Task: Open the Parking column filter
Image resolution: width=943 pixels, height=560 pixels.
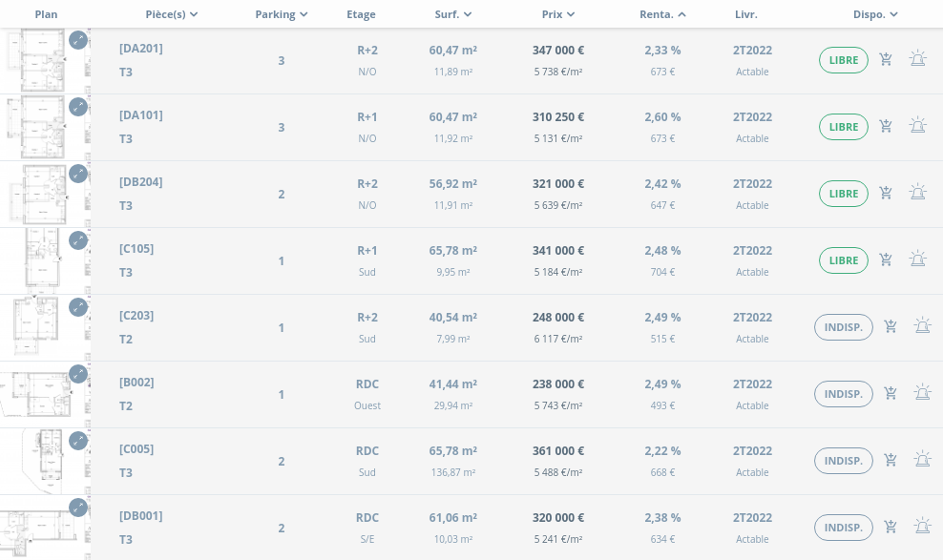Action: point(282,14)
